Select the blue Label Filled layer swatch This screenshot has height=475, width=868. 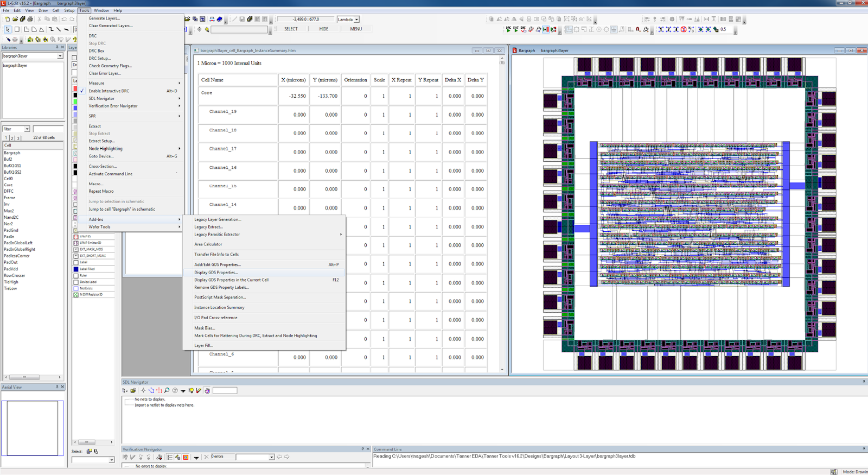pos(76,269)
